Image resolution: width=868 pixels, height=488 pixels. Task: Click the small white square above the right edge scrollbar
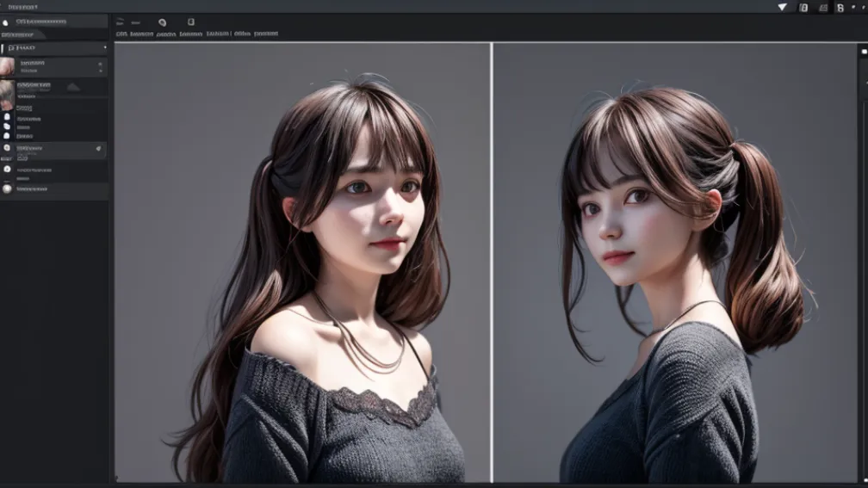[865, 52]
